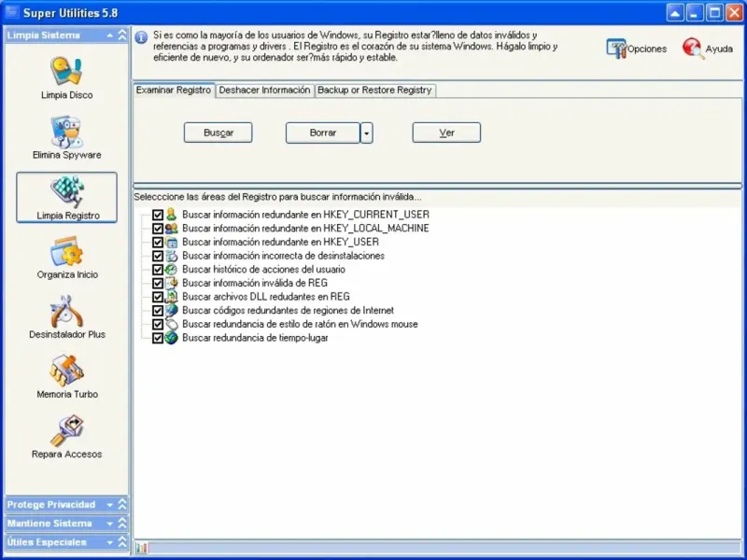Select the Mantiene Sistema header label
Screen dimensions: 747x560
click(x=49, y=524)
